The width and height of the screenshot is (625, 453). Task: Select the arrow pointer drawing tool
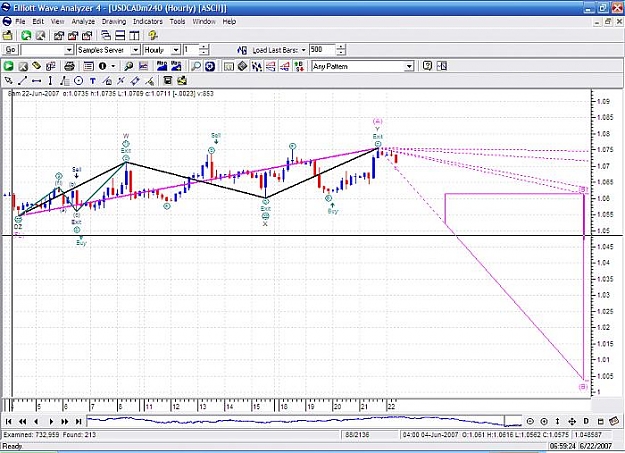point(8,81)
